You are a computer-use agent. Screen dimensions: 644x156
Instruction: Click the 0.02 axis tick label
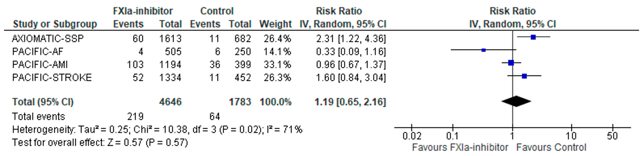[412, 136]
